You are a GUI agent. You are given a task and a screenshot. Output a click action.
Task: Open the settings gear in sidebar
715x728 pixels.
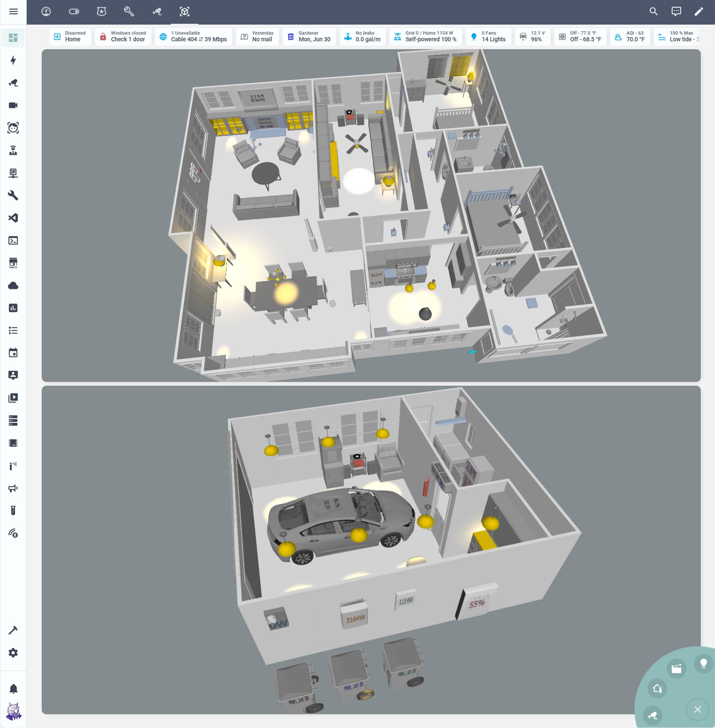coord(13,653)
